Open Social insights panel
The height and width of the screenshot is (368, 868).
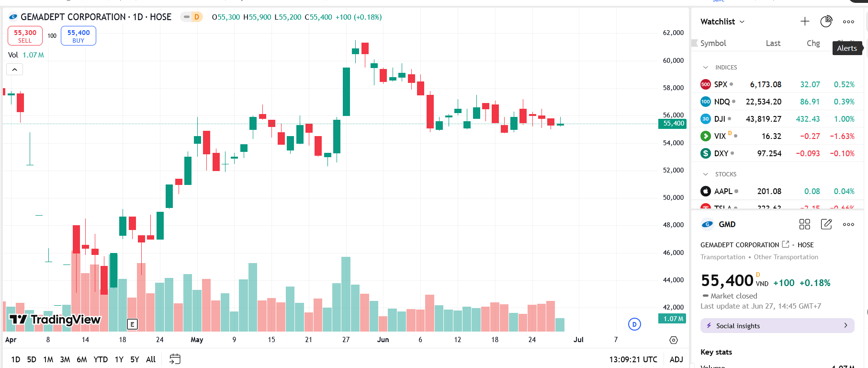(x=777, y=326)
